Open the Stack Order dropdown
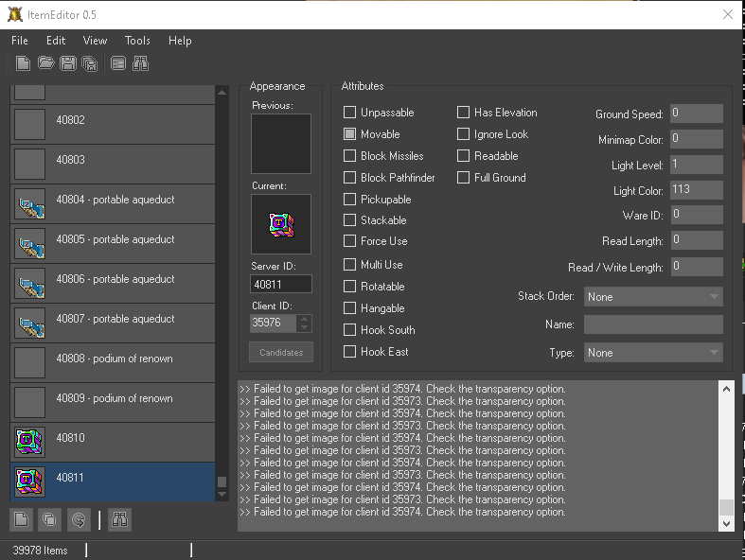The width and height of the screenshot is (745, 560). tap(653, 297)
